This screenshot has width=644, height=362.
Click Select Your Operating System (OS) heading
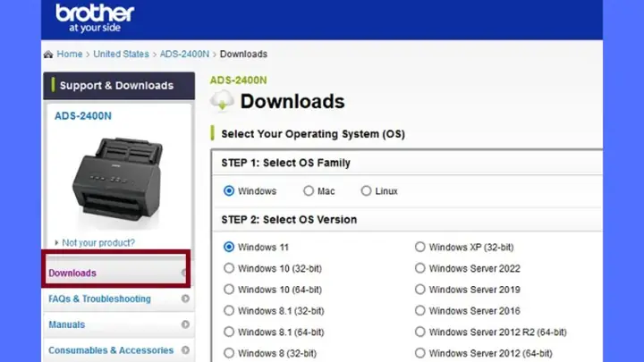[x=313, y=134]
